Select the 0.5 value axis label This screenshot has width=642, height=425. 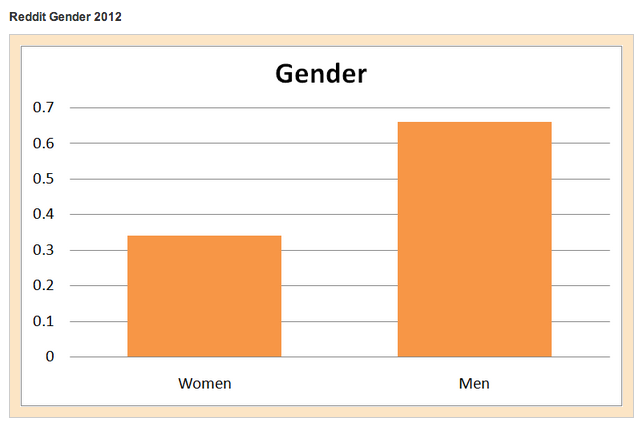click(x=44, y=179)
